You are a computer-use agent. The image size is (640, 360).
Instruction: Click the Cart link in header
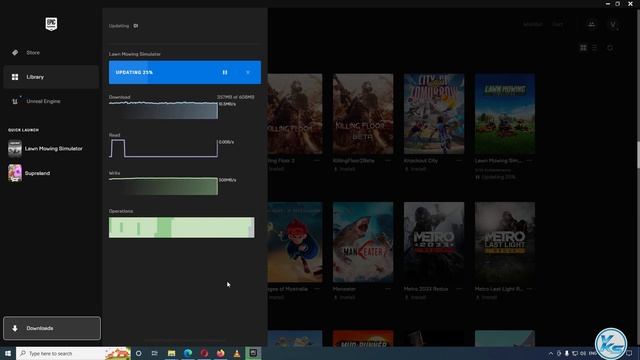click(558, 24)
